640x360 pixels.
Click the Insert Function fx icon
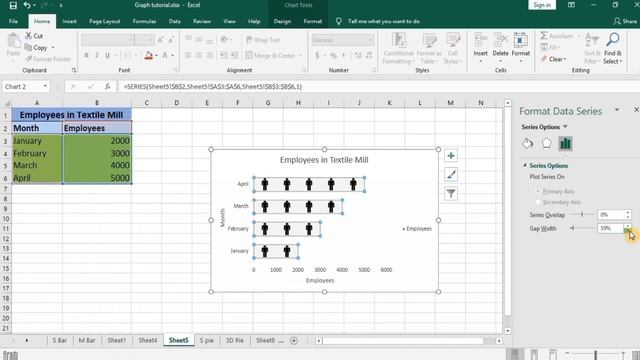pos(107,86)
